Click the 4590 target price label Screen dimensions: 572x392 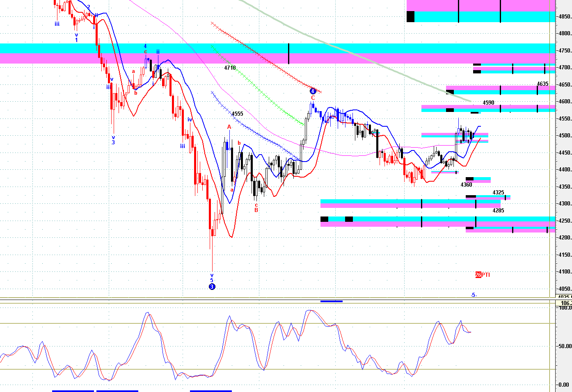(x=488, y=103)
